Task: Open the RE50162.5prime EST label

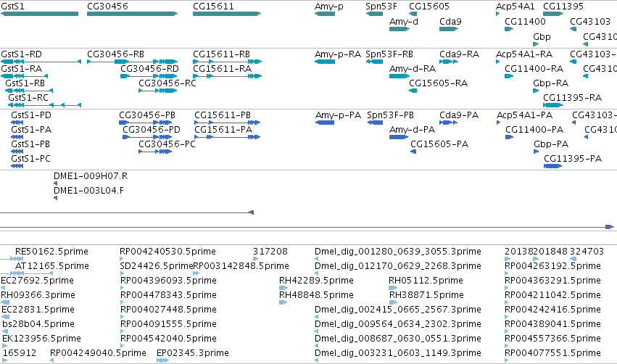Action: (x=51, y=252)
